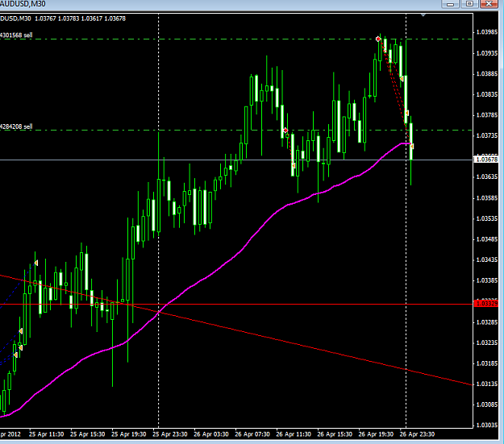Click time axis label 26 Apr 19:30

[376, 434]
